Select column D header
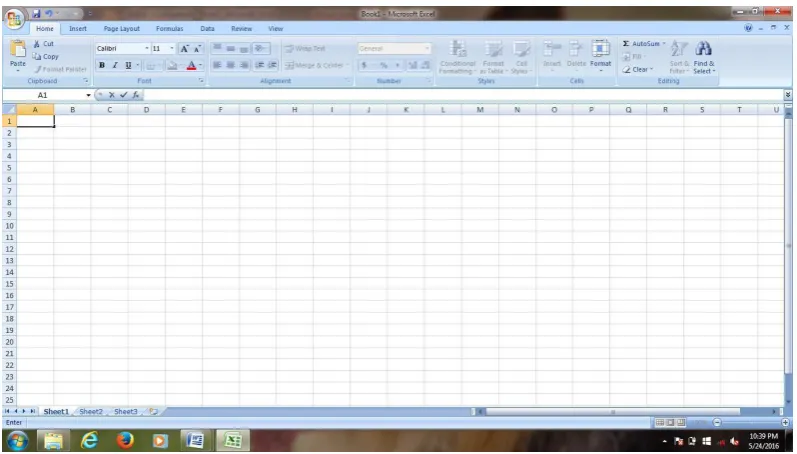The width and height of the screenshot is (797, 454). tap(146, 110)
